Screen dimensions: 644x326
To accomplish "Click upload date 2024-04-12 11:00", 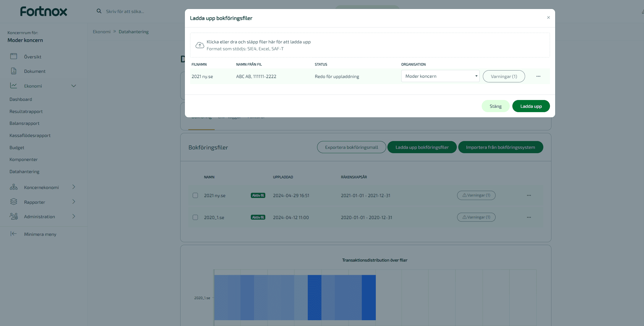I will [x=291, y=218].
